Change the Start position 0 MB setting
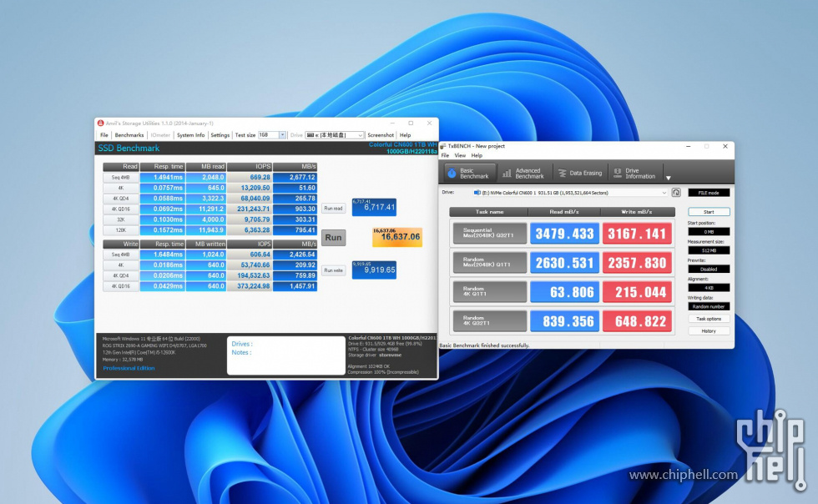818x504 pixels. (x=709, y=232)
